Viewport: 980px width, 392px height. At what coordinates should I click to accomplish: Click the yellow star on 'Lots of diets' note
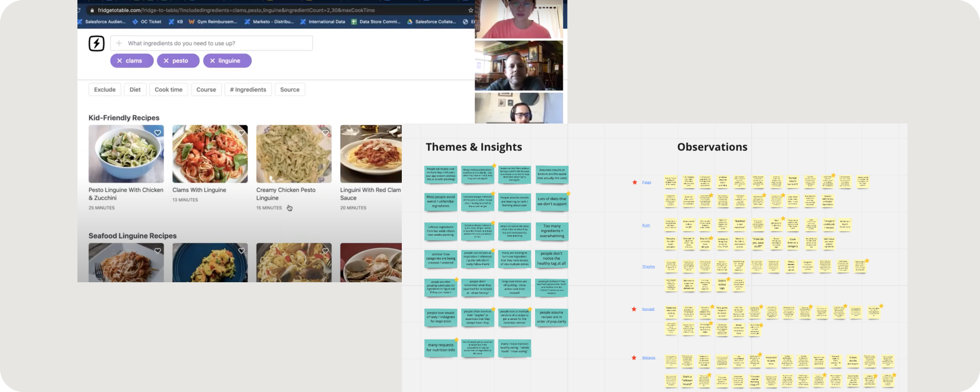pos(568,194)
